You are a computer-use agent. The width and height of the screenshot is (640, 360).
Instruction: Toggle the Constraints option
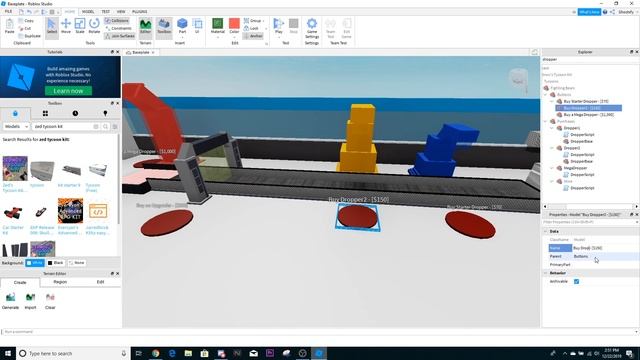(118, 28)
